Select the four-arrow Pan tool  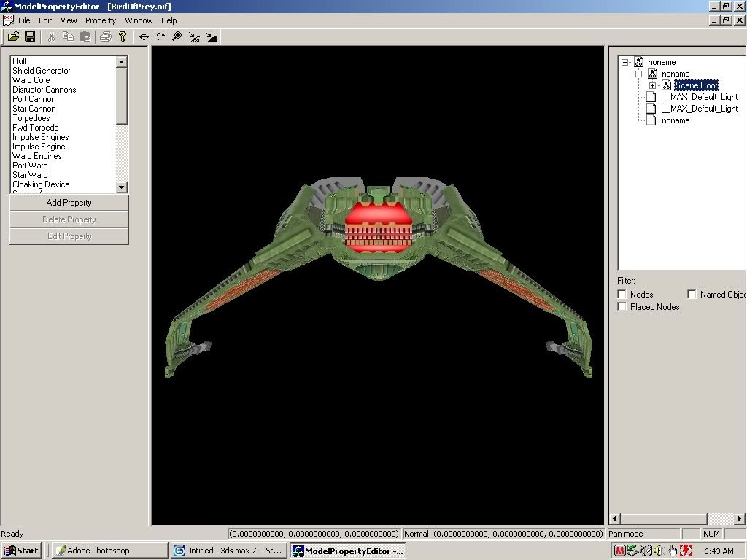[x=144, y=36]
